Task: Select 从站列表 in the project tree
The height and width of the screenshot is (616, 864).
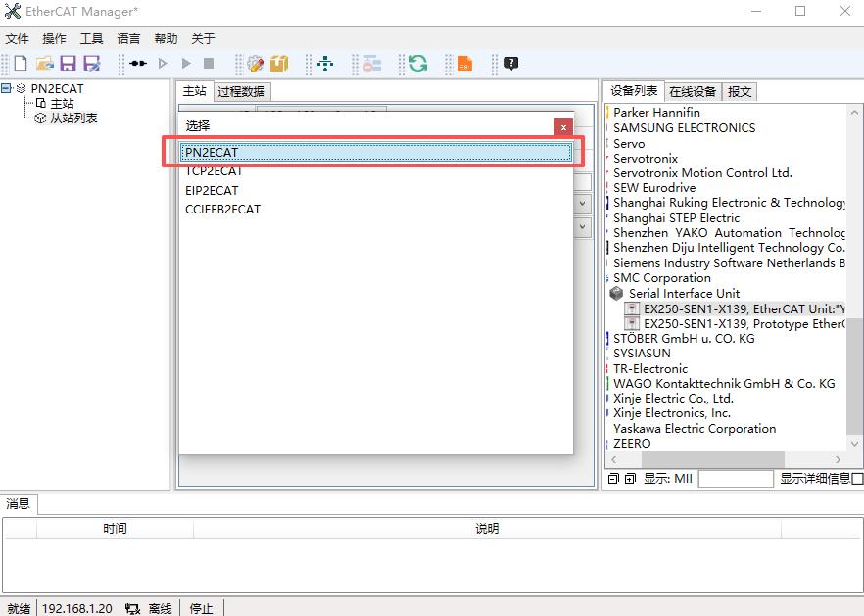Action: [x=73, y=118]
